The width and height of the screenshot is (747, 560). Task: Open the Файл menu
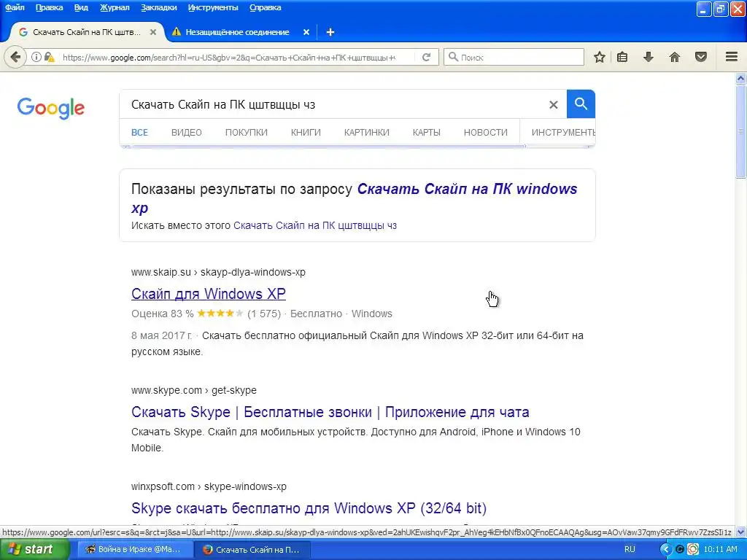(15, 7)
